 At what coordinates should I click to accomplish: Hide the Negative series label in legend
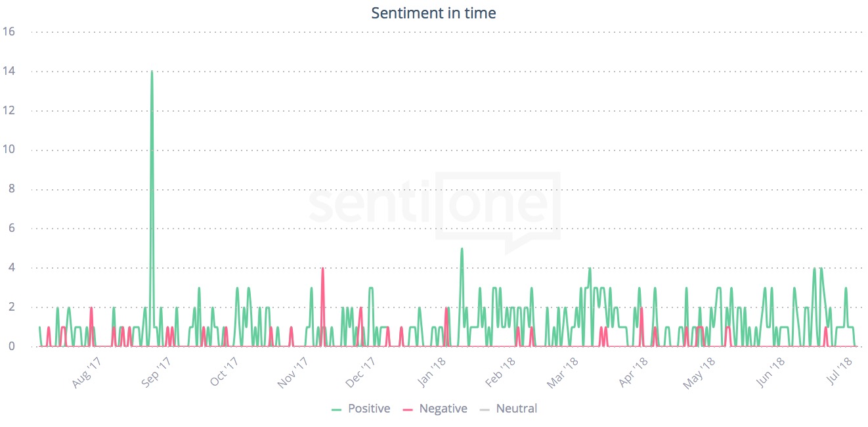point(443,409)
